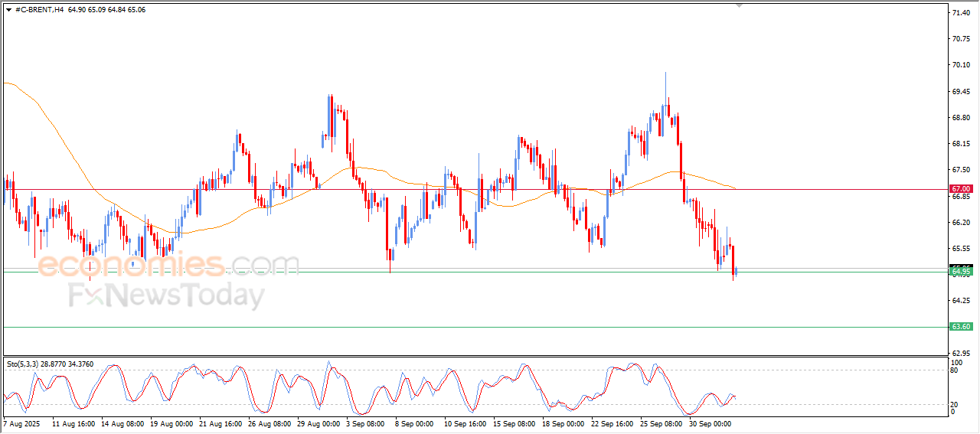
Task: Click the economies.com watermark logo
Action: pyautogui.click(x=168, y=265)
